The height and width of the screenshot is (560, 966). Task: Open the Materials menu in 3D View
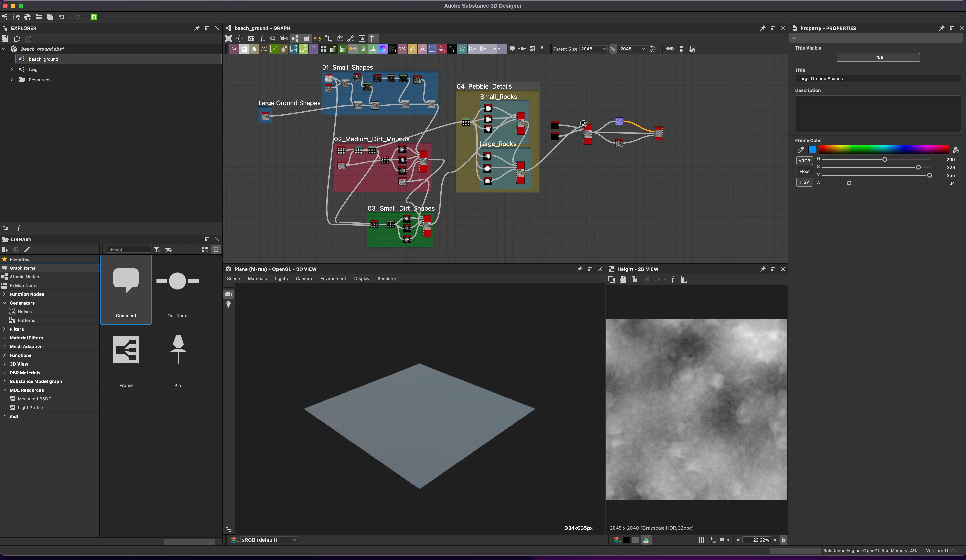[x=257, y=279]
